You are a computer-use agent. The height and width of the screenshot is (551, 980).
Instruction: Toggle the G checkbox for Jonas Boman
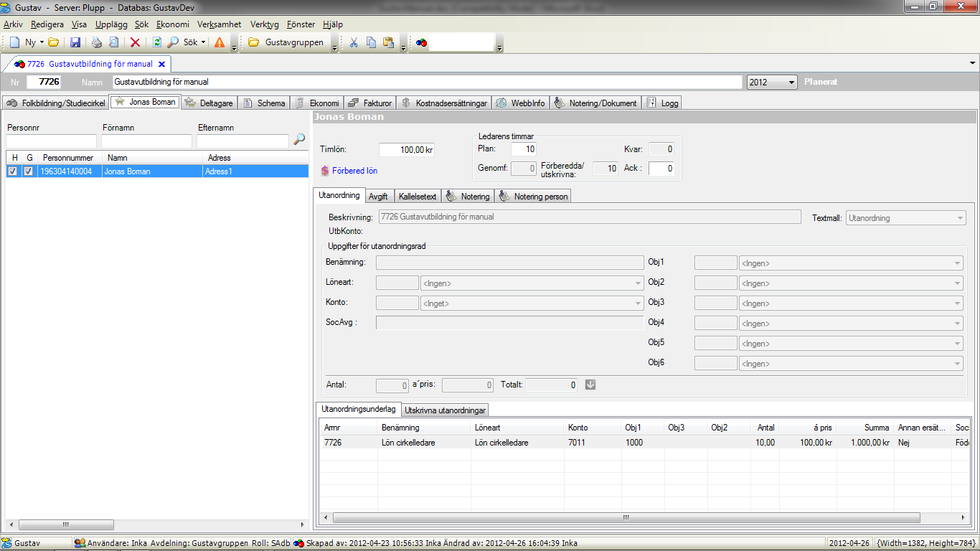tap(28, 171)
